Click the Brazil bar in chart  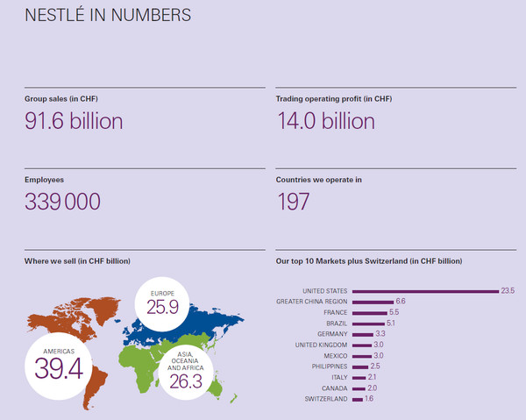[x=368, y=324]
